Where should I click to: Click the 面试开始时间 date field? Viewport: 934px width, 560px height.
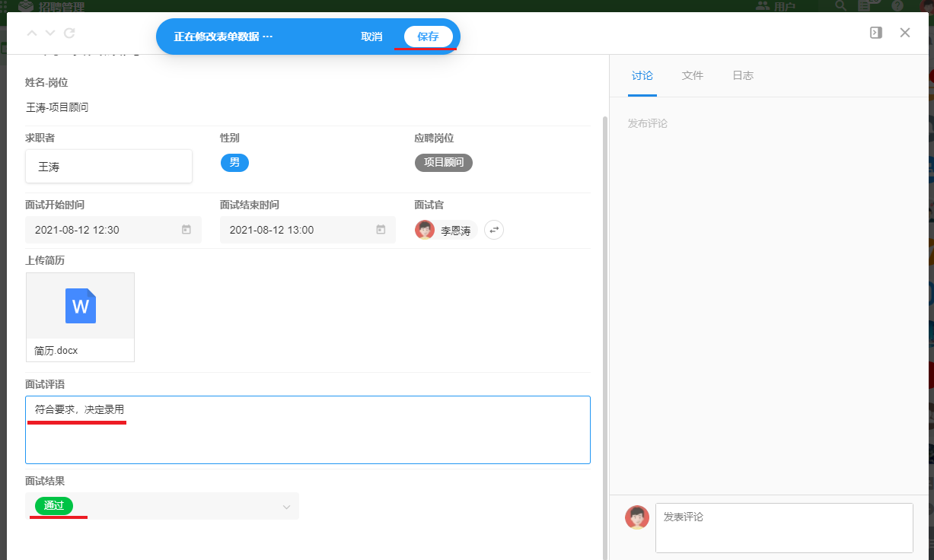(x=103, y=230)
